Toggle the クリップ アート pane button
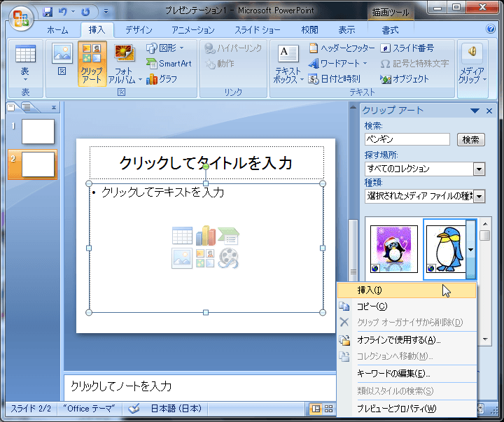This screenshot has width=504, height=422. pyautogui.click(x=92, y=63)
